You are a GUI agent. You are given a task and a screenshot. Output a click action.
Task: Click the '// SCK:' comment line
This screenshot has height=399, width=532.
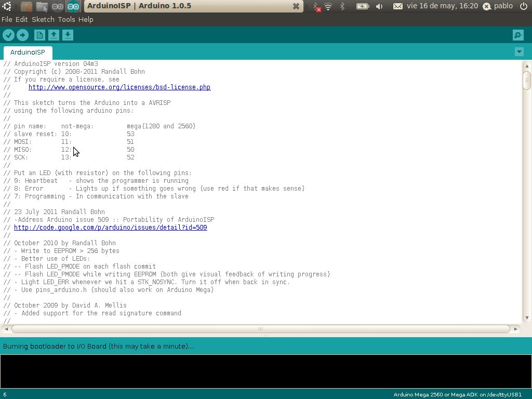pyautogui.click(x=69, y=157)
